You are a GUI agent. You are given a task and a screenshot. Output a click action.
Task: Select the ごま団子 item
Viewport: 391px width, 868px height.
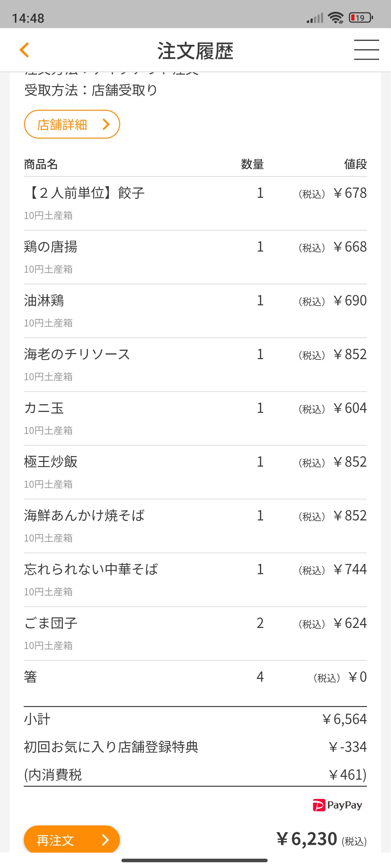pos(195,634)
